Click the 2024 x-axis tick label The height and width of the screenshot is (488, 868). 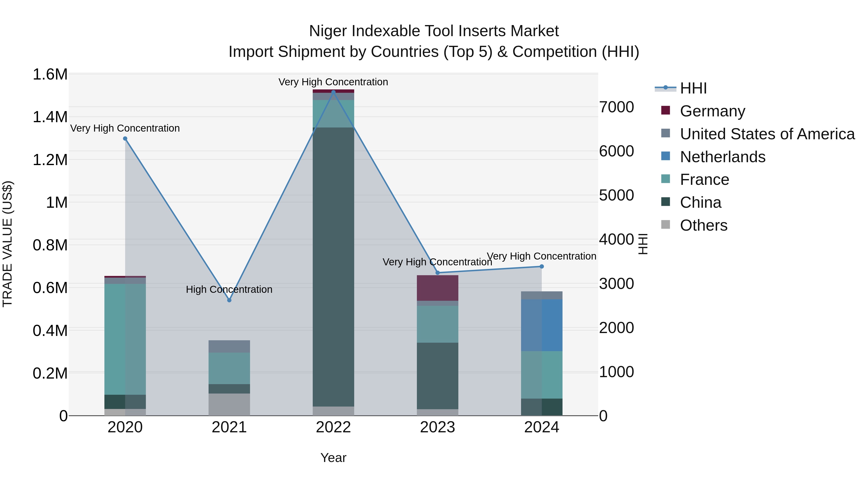542,427
